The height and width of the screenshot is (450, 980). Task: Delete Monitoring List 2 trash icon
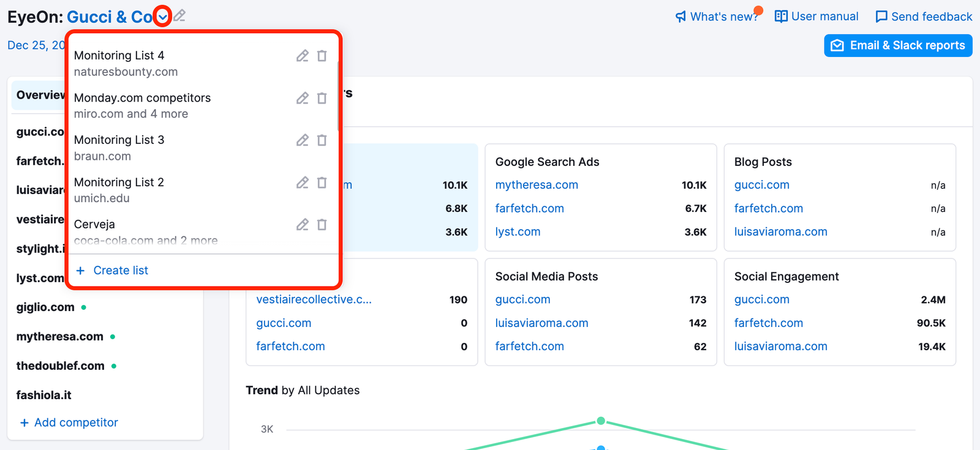pos(322,182)
